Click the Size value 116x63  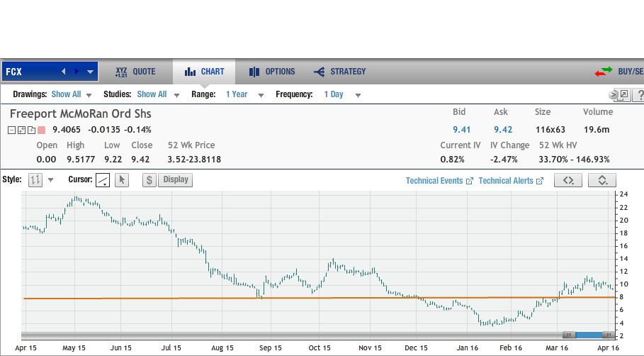550,130
